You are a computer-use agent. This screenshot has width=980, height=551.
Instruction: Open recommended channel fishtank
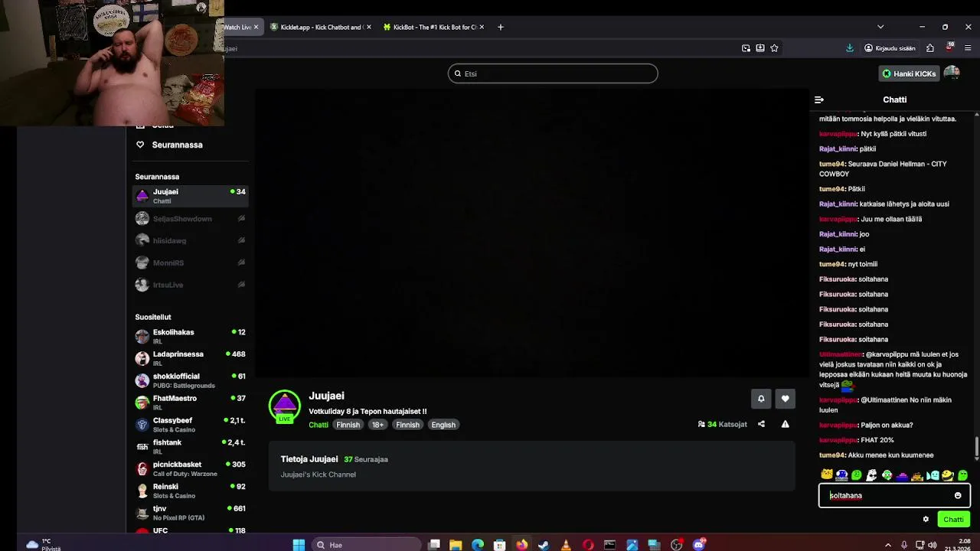tap(190, 446)
